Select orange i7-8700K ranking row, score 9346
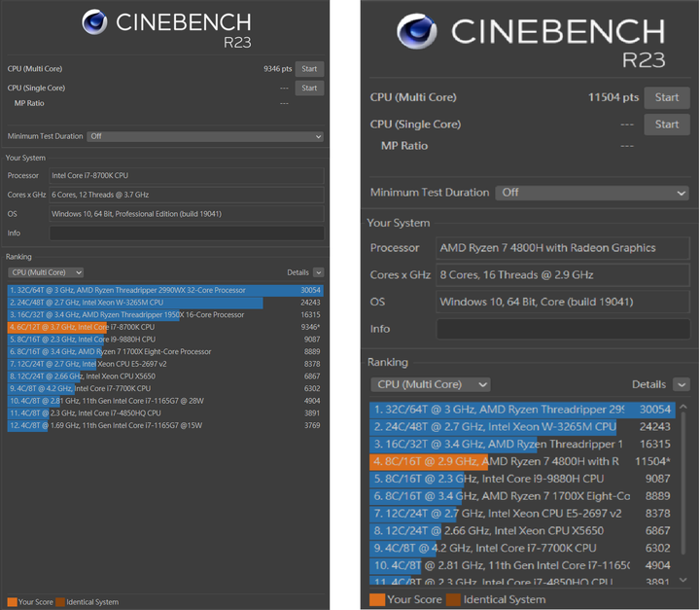This screenshot has height=610, width=700. (x=165, y=327)
